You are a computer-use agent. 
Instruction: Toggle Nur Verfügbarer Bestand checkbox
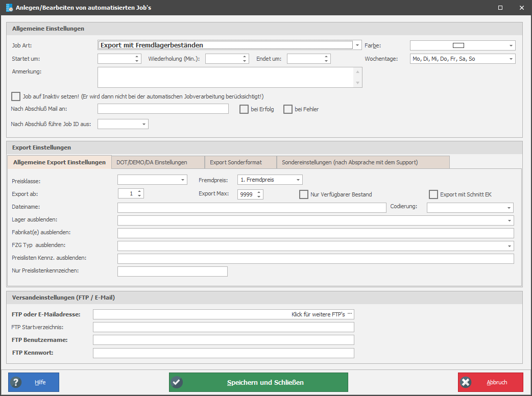pyautogui.click(x=304, y=194)
